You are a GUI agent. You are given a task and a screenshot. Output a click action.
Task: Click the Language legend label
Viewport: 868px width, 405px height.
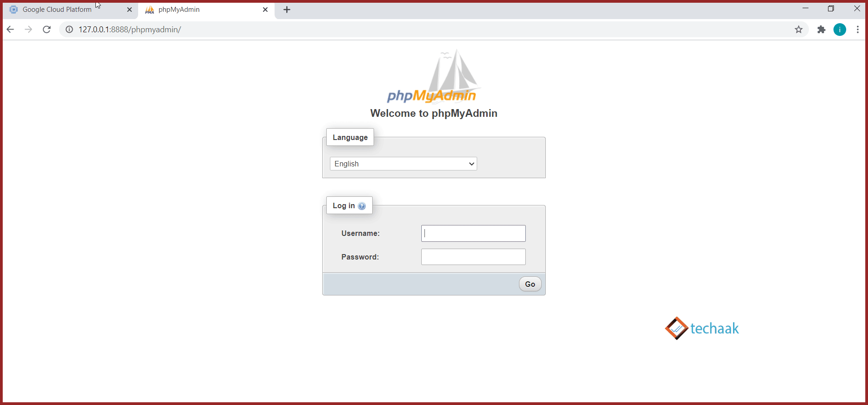(x=350, y=137)
